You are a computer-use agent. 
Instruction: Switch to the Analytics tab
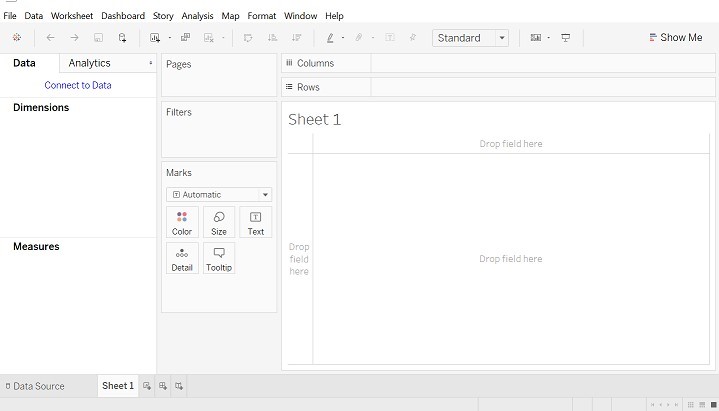tap(90, 63)
